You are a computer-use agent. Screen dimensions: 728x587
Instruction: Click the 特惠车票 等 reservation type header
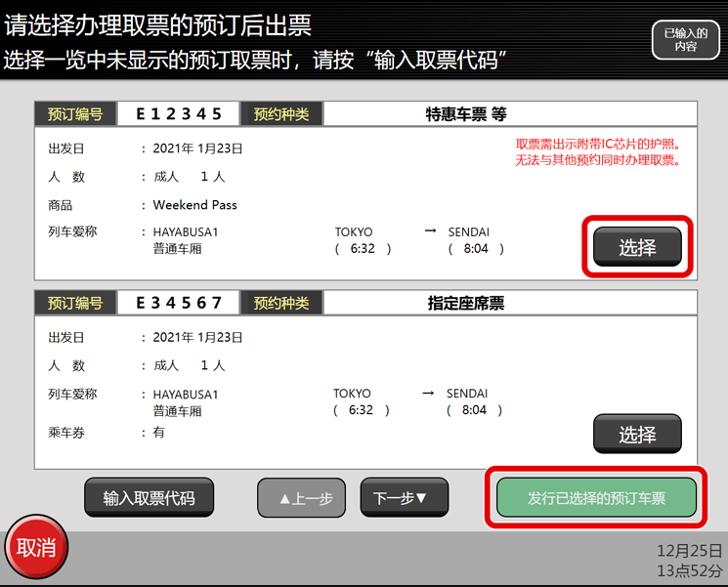tap(466, 114)
